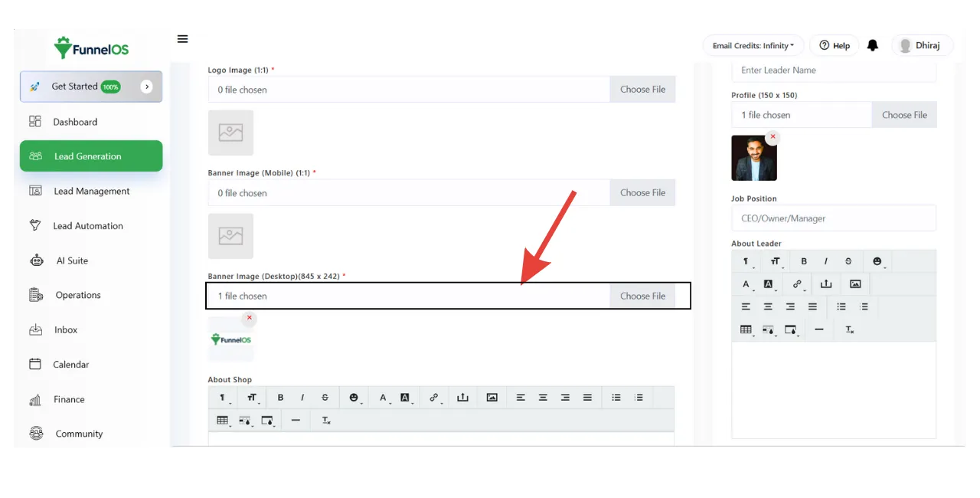Open Lead Management in sidebar
This screenshot has width=980, height=498.
(x=91, y=192)
